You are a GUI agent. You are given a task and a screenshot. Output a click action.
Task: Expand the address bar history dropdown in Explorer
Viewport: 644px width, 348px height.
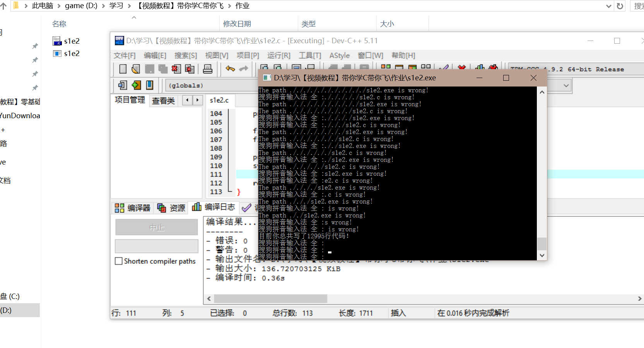point(608,6)
